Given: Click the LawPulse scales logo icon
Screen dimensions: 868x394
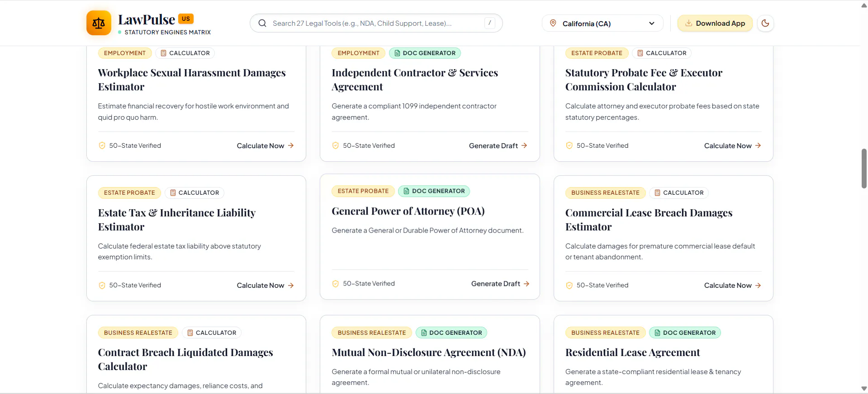Looking at the screenshot, I should pyautogui.click(x=99, y=23).
